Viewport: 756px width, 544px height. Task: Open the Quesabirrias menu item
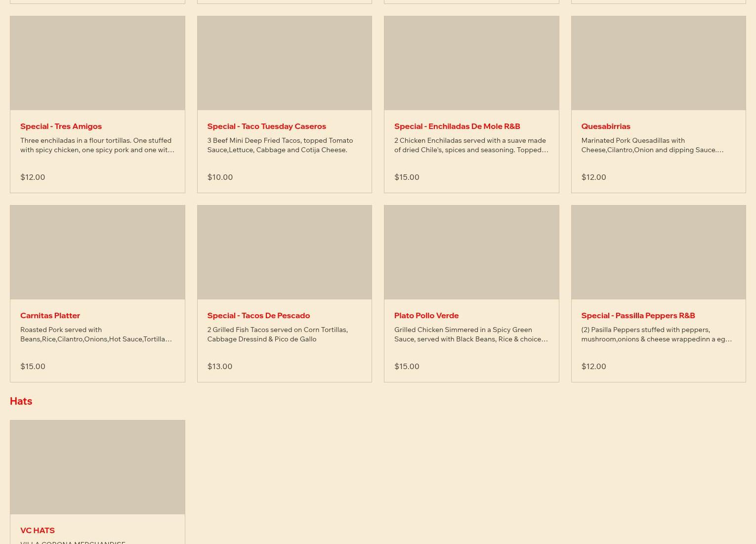(658, 104)
